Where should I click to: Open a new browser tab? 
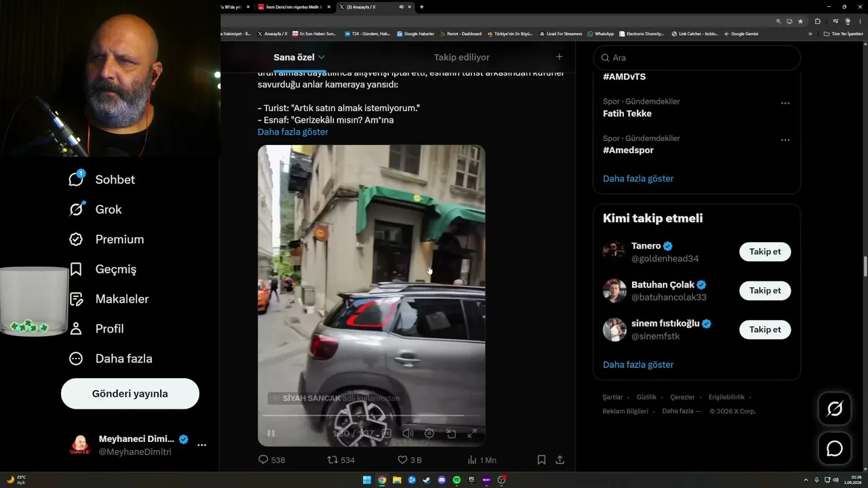pos(422,7)
